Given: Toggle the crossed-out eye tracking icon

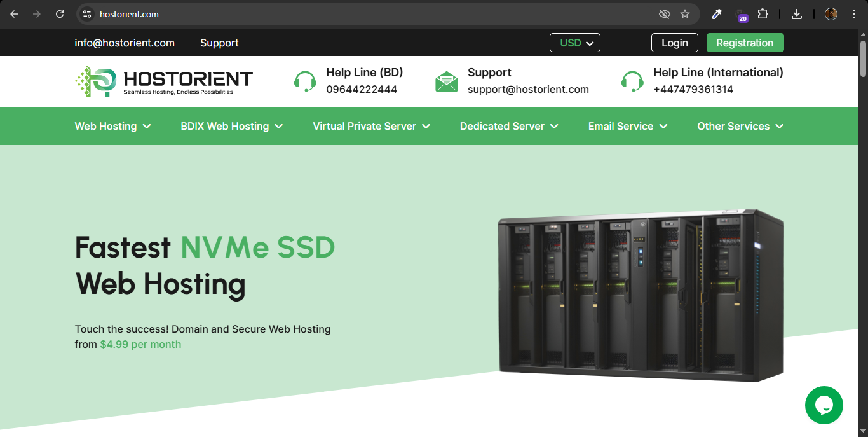Looking at the screenshot, I should coord(664,14).
